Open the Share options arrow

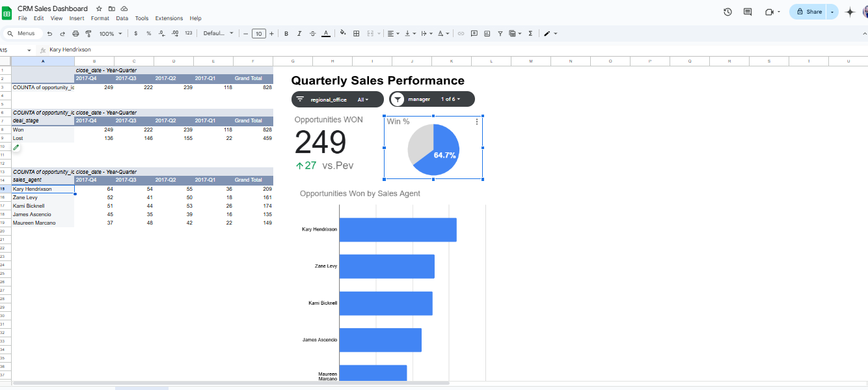pos(832,12)
